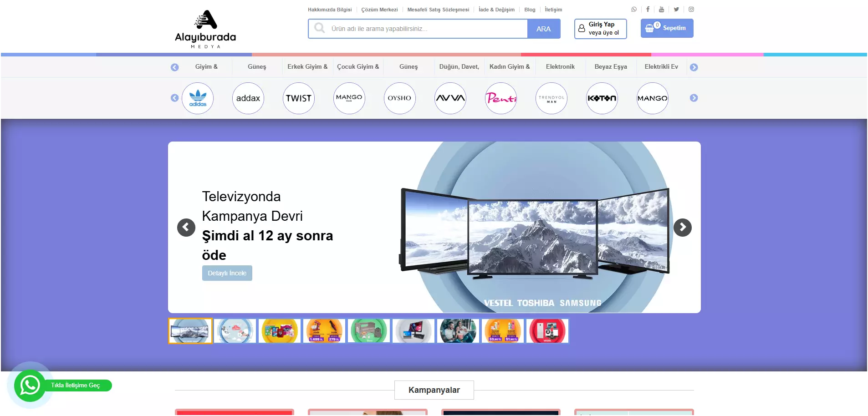
Task: Open the Sepetim shopping cart
Action: [667, 28]
